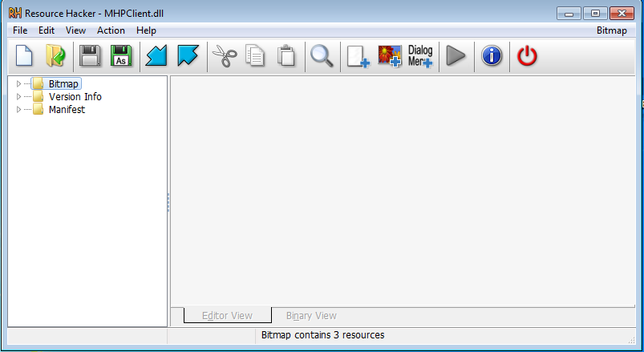Image resolution: width=644 pixels, height=352 pixels.
Task: Click the New blank file icon
Action: click(24, 56)
